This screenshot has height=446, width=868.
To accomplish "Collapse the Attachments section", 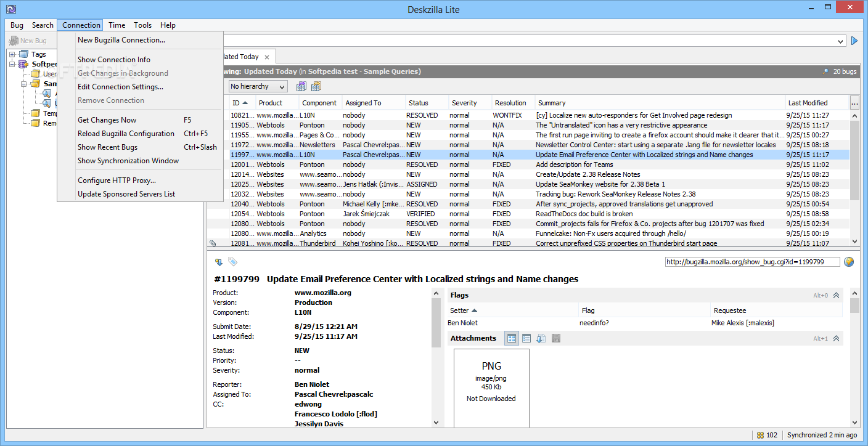I will [x=837, y=338].
